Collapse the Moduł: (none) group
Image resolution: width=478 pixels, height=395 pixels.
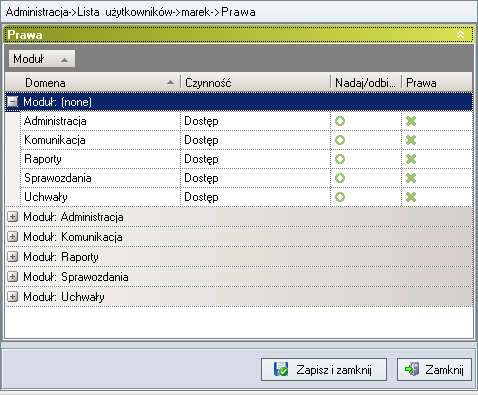12,102
